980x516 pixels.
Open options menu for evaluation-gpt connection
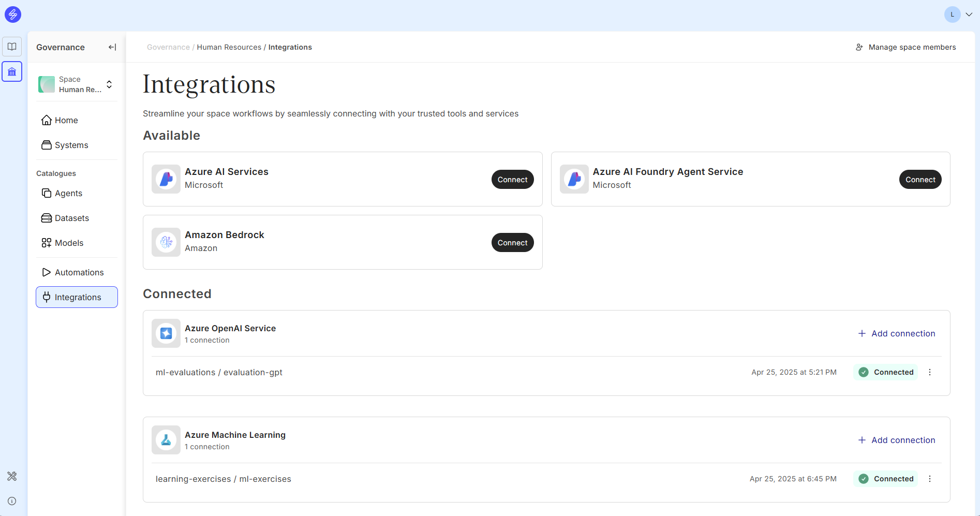(x=930, y=372)
